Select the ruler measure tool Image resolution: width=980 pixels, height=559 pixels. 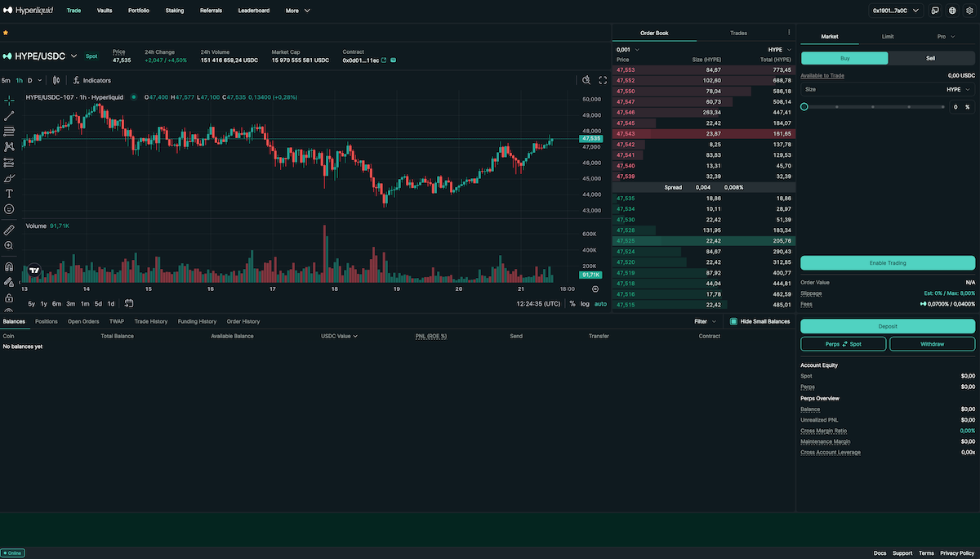[9, 230]
